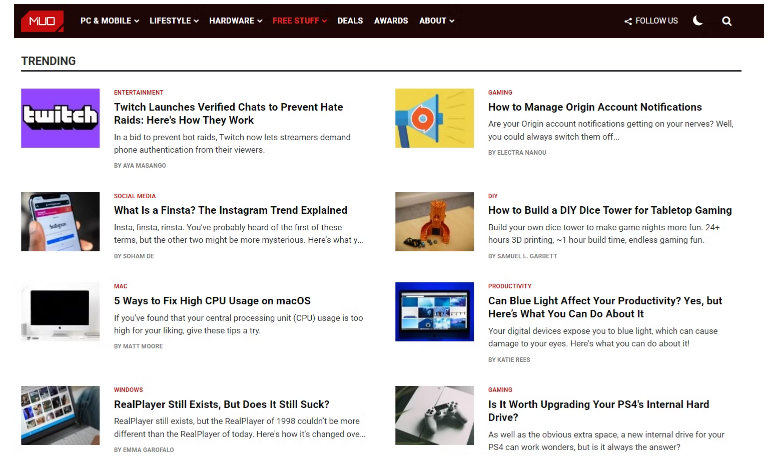Select the DIY category tag
Viewport: 779px width, 464px height.
[493, 196]
